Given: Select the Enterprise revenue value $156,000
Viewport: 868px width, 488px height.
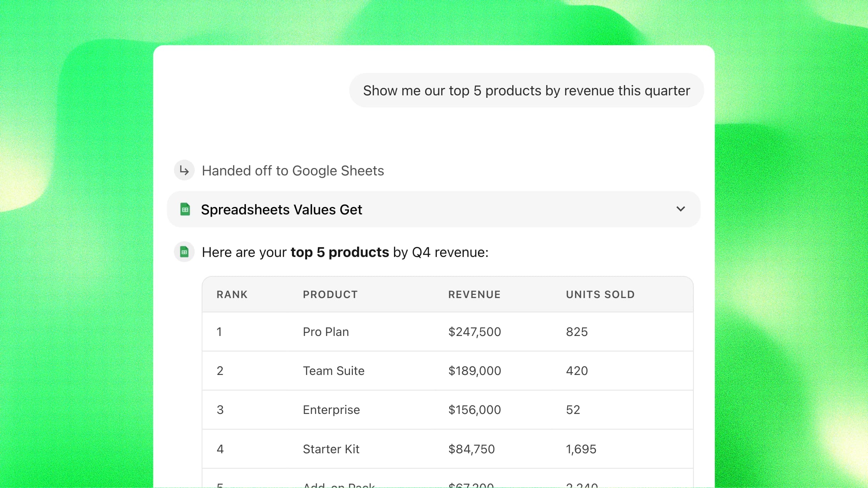Looking at the screenshot, I should click(x=474, y=410).
